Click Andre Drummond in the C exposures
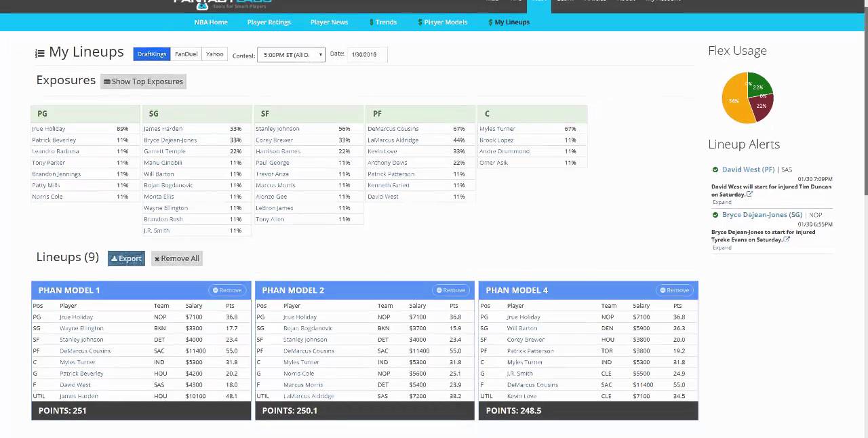 pyautogui.click(x=504, y=151)
